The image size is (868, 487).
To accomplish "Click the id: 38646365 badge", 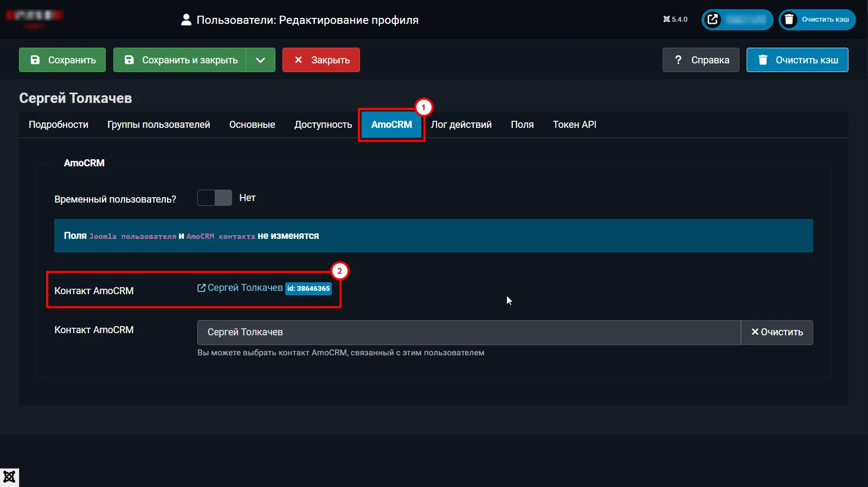I will tap(308, 288).
